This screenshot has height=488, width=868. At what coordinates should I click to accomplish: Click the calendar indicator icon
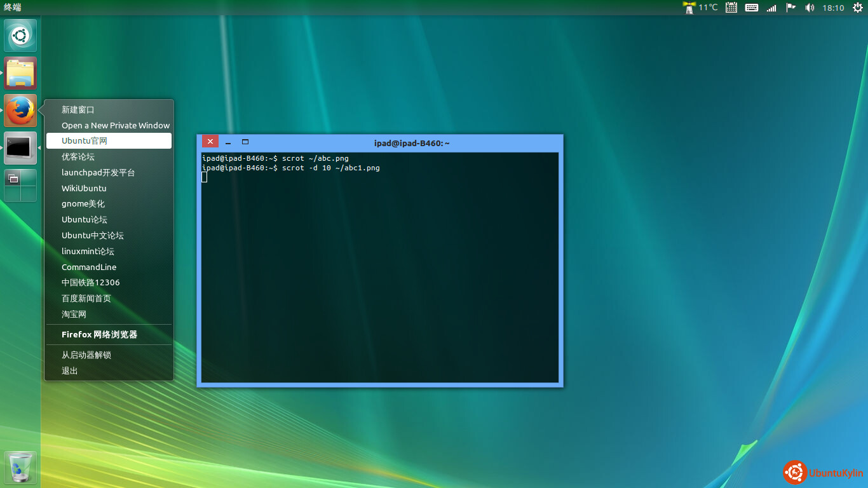click(731, 8)
